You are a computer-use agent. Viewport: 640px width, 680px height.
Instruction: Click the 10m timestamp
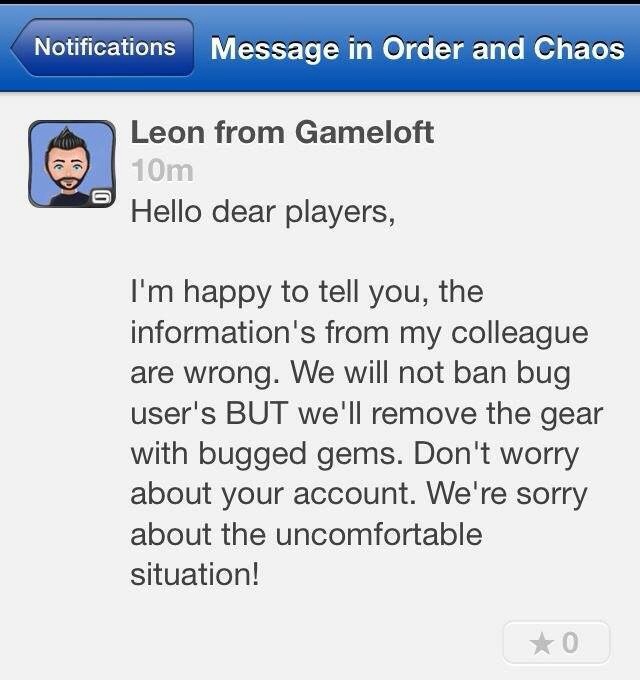(163, 170)
